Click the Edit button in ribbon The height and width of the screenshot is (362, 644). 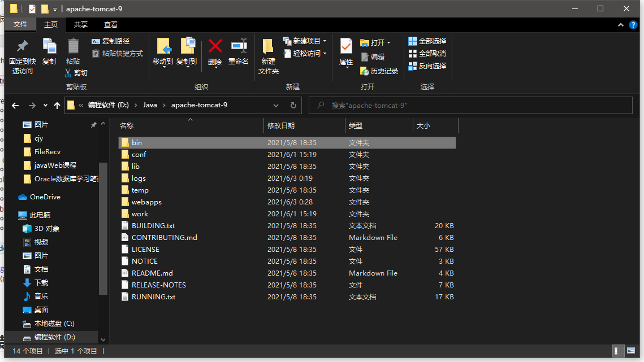[x=373, y=57]
